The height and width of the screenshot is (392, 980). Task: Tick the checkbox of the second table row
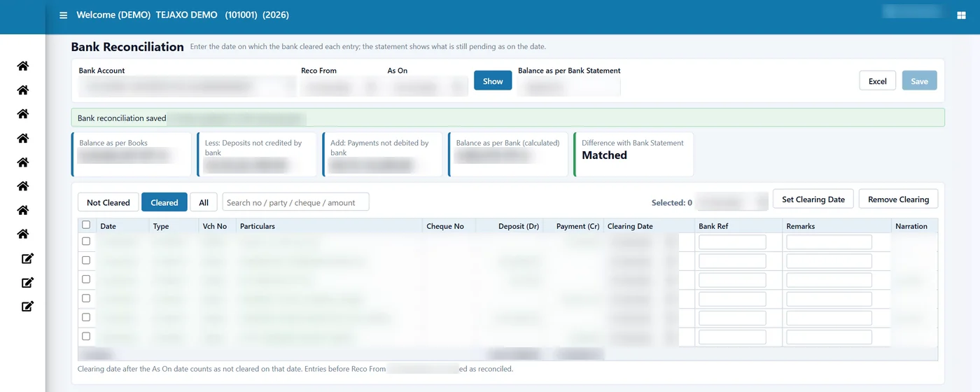point(86,260)
